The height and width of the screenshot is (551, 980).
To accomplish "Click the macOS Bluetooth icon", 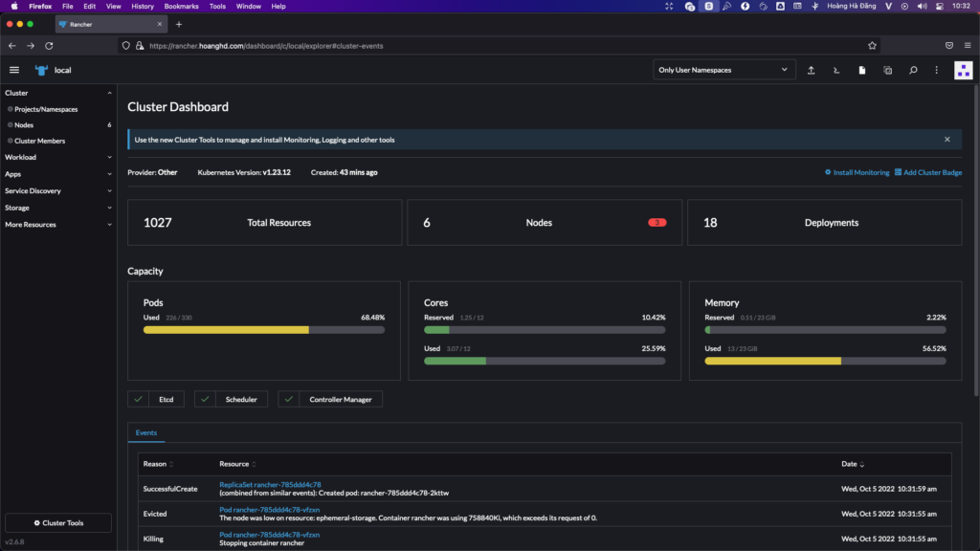I will tap(815, 7).
